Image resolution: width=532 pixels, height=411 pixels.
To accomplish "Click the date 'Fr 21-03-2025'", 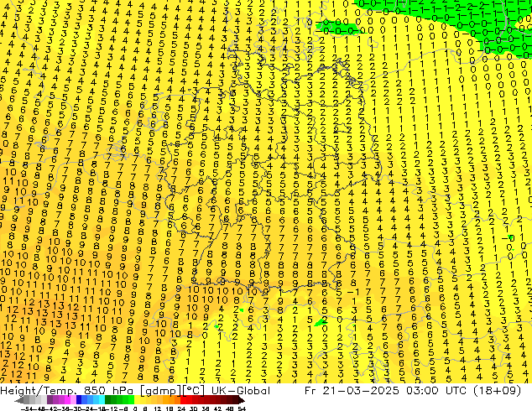I will coord(352,391).
